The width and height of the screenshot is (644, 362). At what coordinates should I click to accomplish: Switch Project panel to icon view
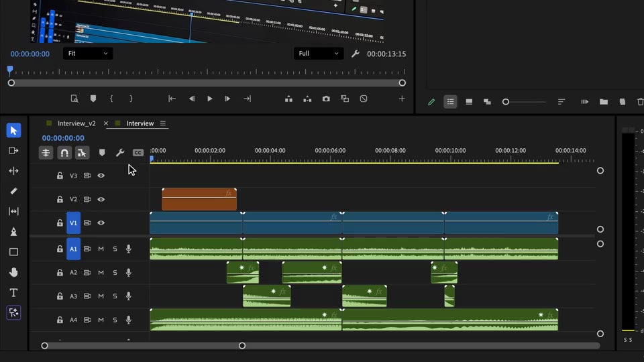[x=469, y=102]
